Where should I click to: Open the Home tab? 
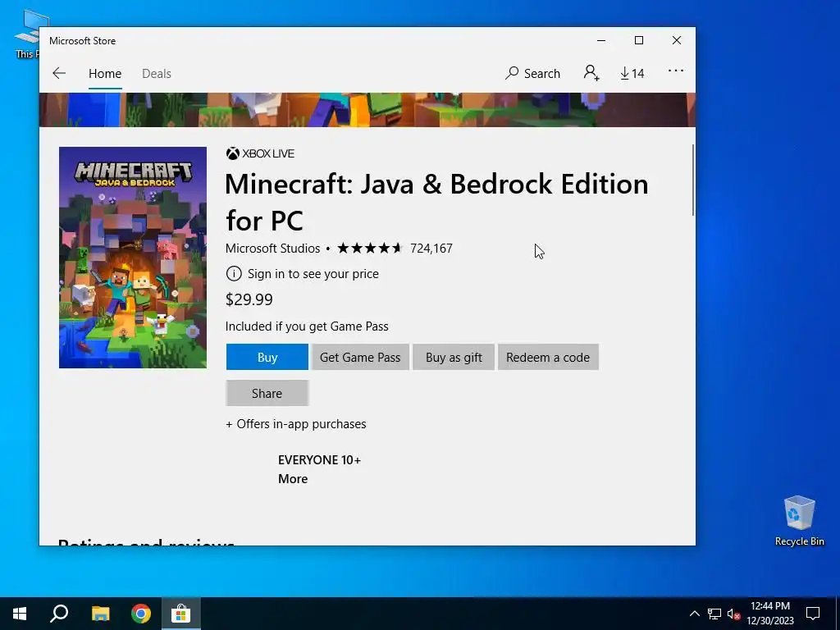coord(105,73)
